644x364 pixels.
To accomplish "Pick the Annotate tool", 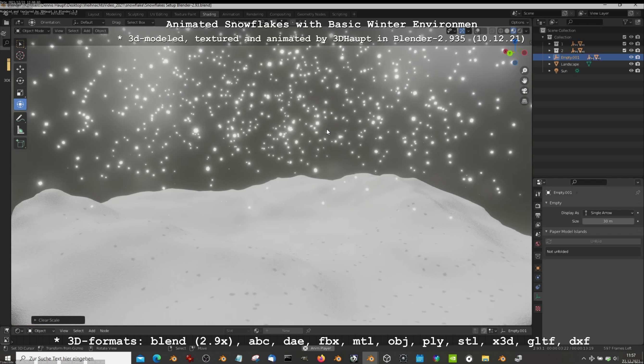I will 20,118.
